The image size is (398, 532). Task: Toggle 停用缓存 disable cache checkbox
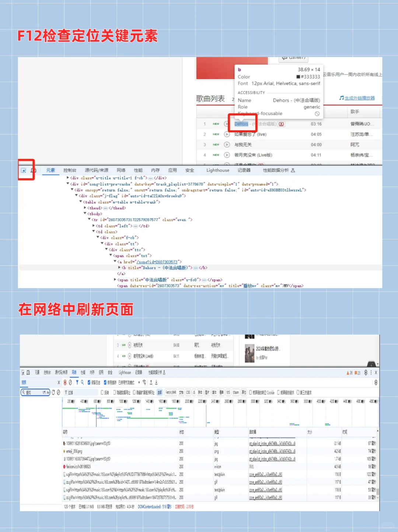point(105,382)
